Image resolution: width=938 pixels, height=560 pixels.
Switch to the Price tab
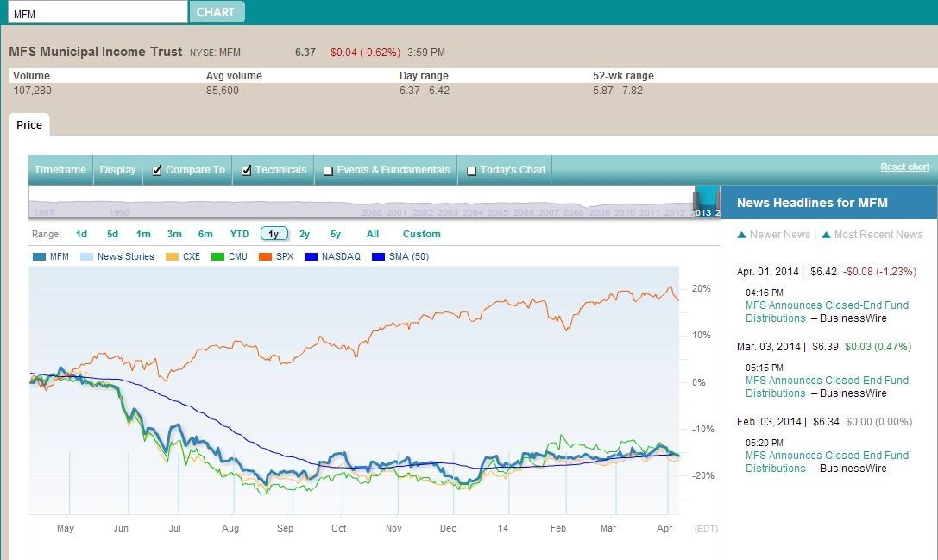28,125
